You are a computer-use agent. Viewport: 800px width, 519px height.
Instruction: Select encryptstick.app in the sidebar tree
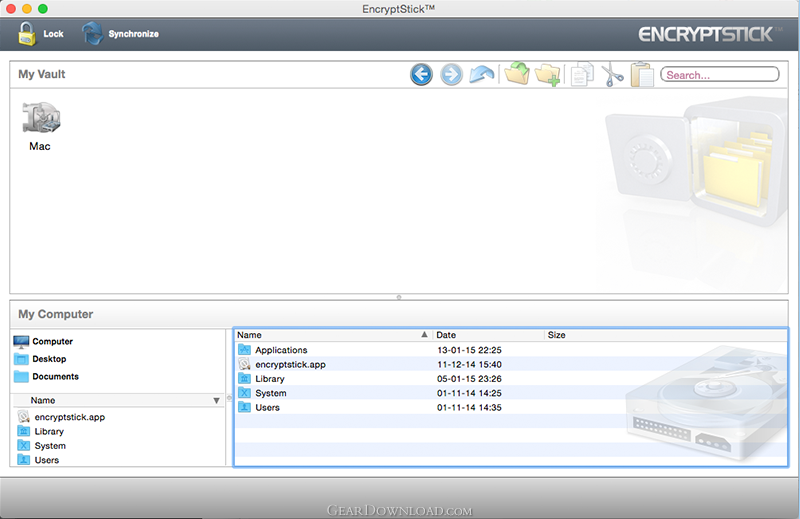69,417
